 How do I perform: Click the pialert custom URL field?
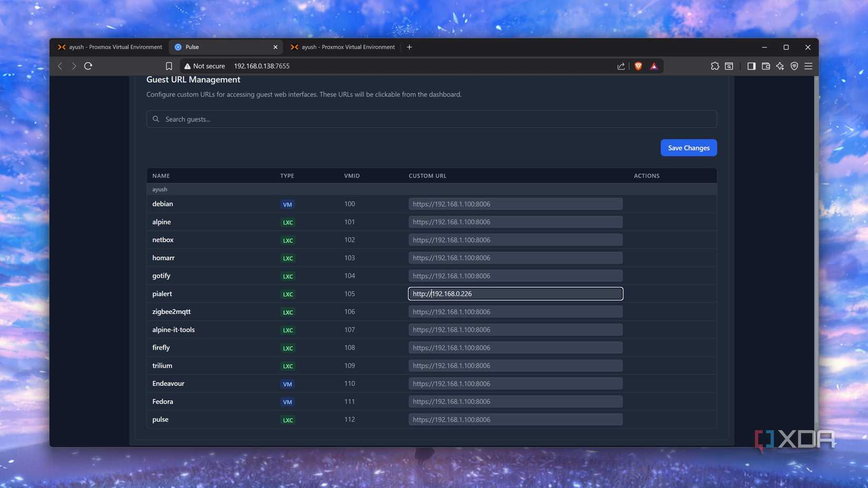coord(516,293)
